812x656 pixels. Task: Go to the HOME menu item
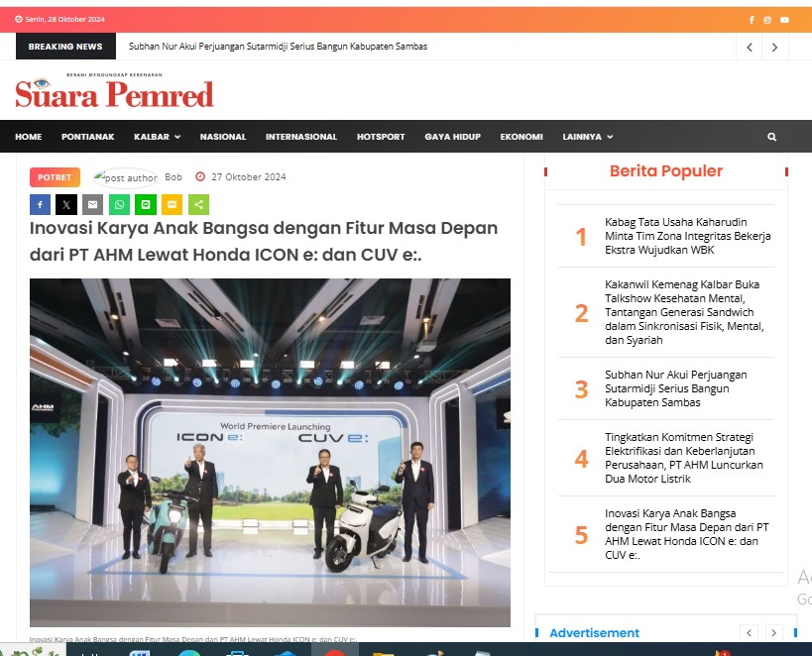(29, 137)
